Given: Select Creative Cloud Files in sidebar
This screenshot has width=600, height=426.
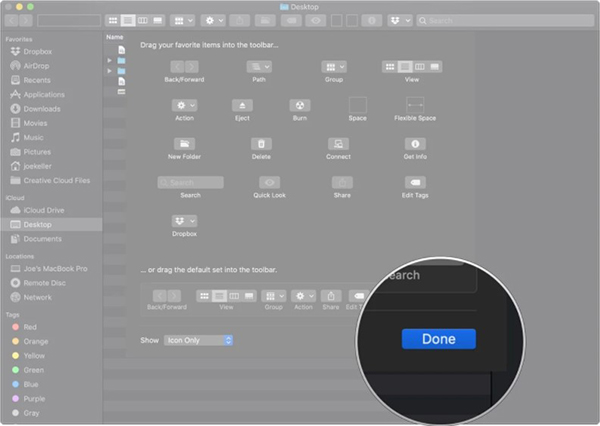Looking at the screenshot, I should 57,180.
